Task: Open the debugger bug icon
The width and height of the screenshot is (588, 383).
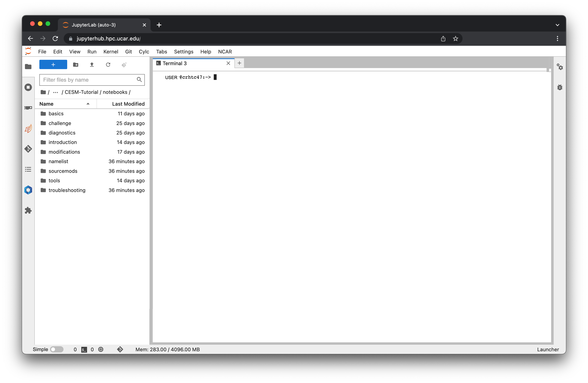Action: click(x=560, y=87)
